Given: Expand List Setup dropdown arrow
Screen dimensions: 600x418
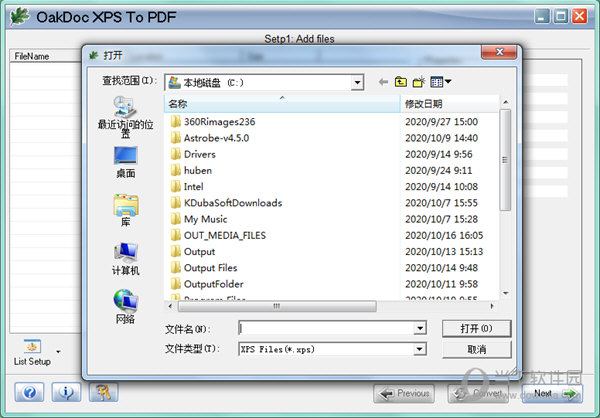Looking at the screenshot, I should (58, 351).
